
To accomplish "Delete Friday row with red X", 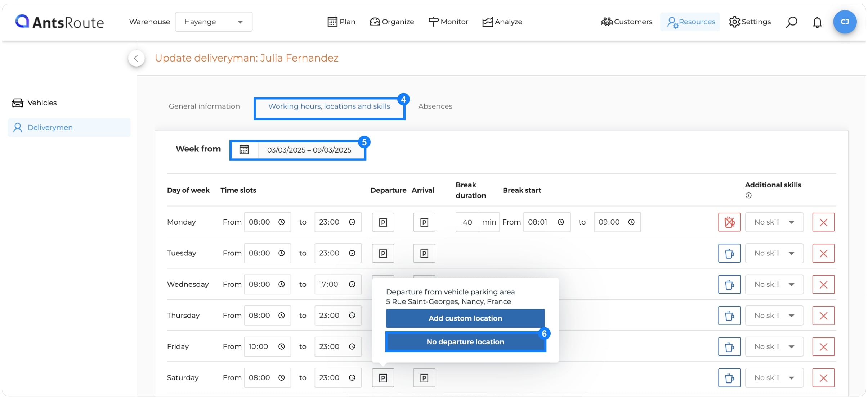I will tap(823, 347).
